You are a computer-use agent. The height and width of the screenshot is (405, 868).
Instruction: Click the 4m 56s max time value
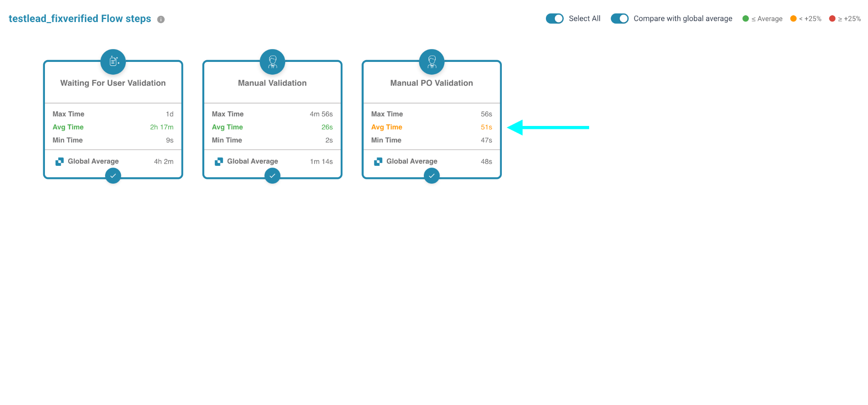[x=322, y=114]
